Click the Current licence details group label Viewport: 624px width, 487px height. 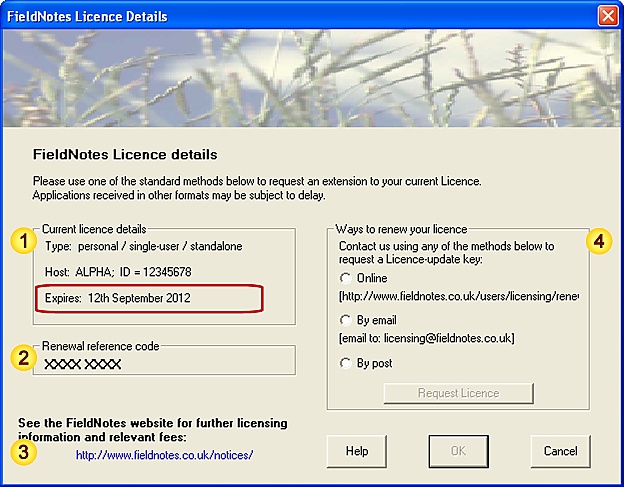point(94,229)
